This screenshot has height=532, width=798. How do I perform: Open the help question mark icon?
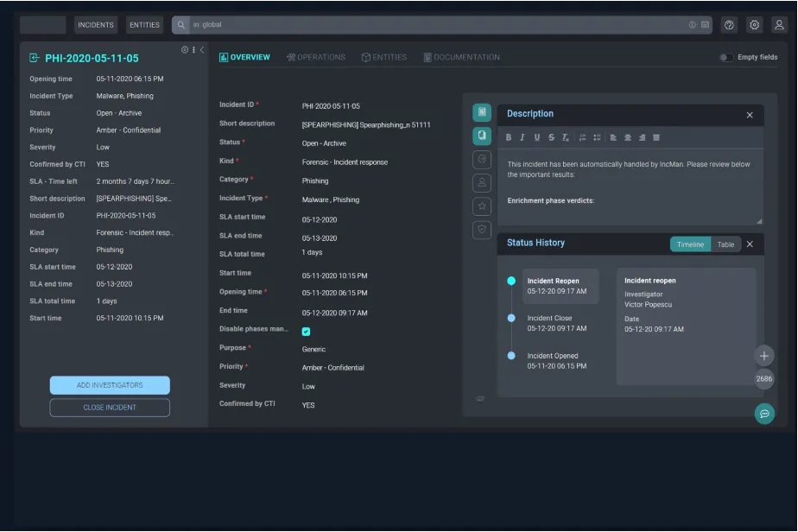point(729,25)
